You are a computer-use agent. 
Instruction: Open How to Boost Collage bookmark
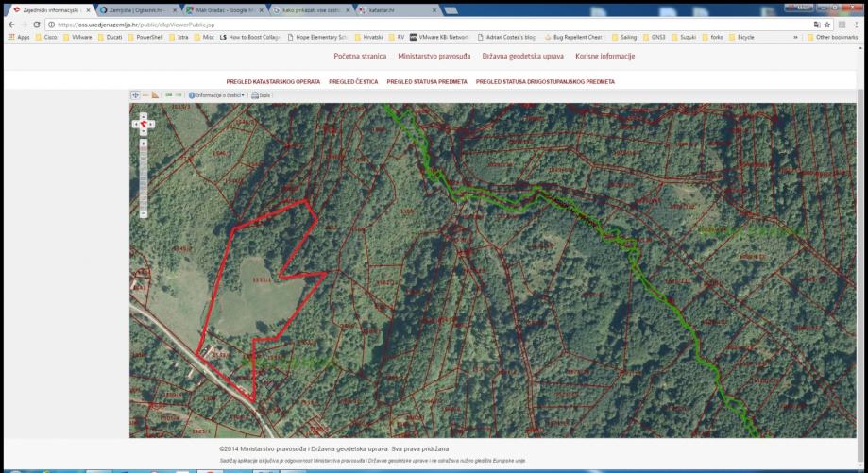coord(250,37)
